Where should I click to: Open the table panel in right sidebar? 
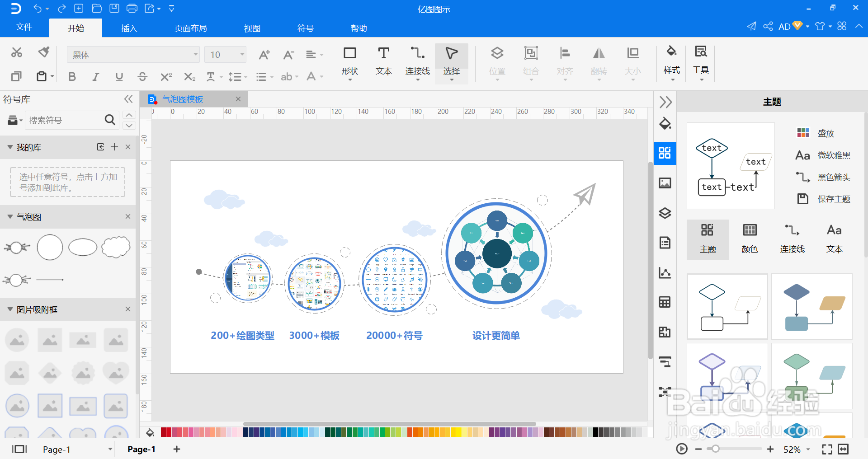tap(665, 302)
